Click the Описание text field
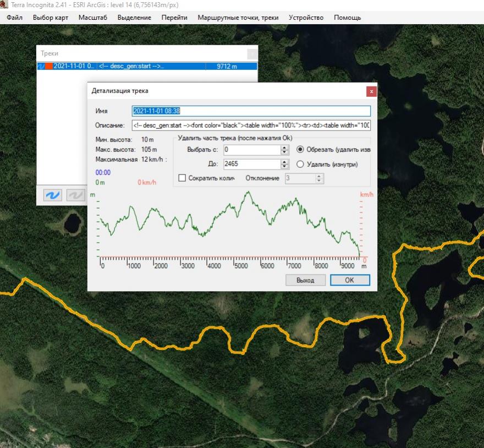 [251, 125]
